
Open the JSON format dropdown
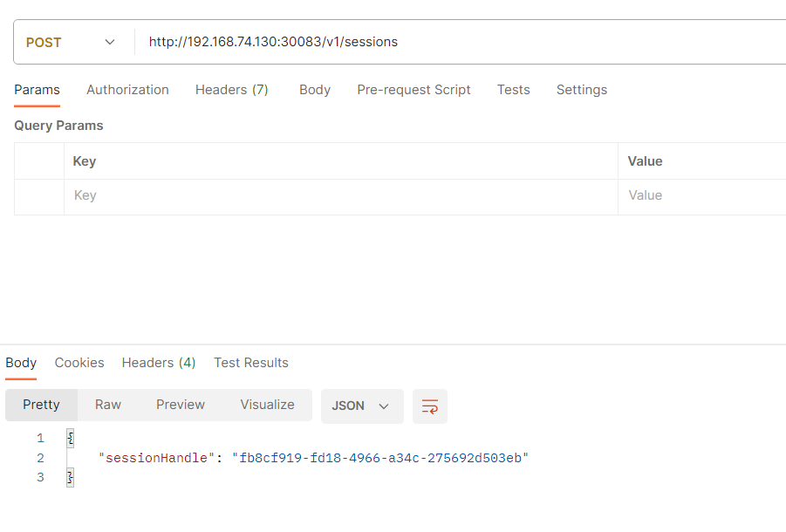point(361,406)
